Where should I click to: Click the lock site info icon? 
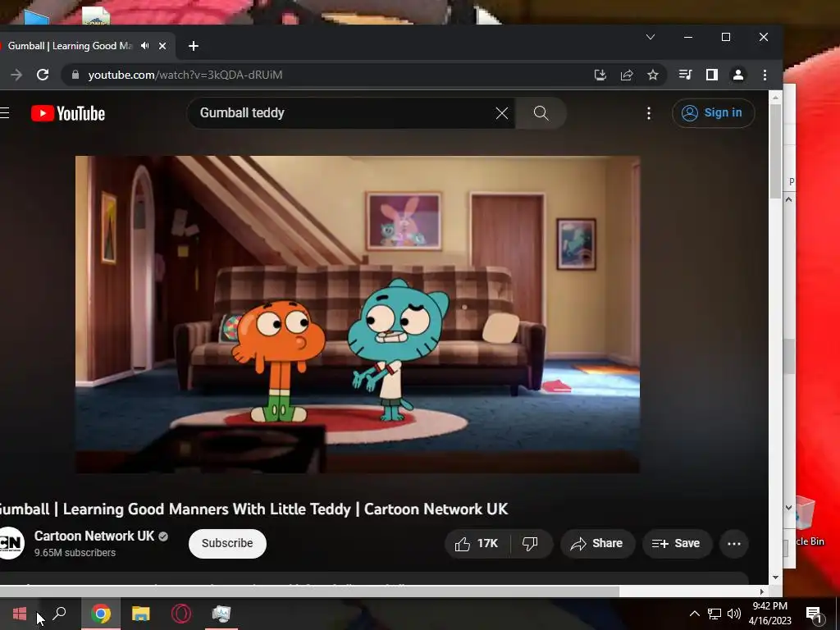pyautogui.click(x=75, y=75)
